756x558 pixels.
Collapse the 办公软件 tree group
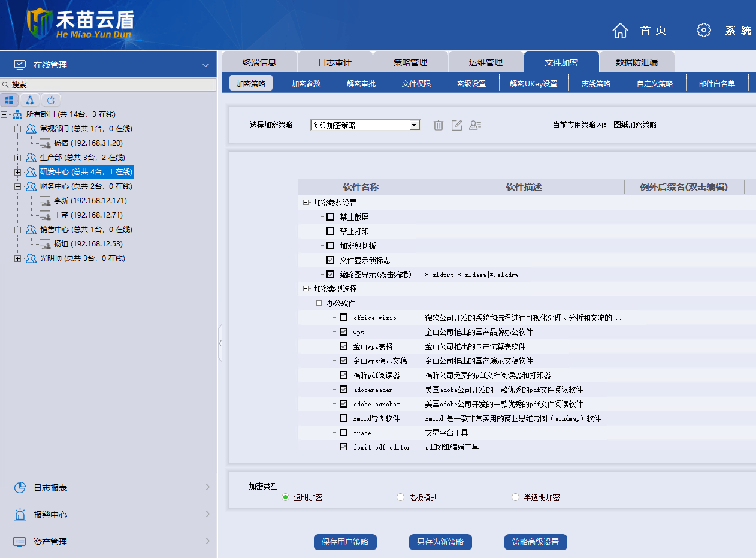(x=319, y=303)
